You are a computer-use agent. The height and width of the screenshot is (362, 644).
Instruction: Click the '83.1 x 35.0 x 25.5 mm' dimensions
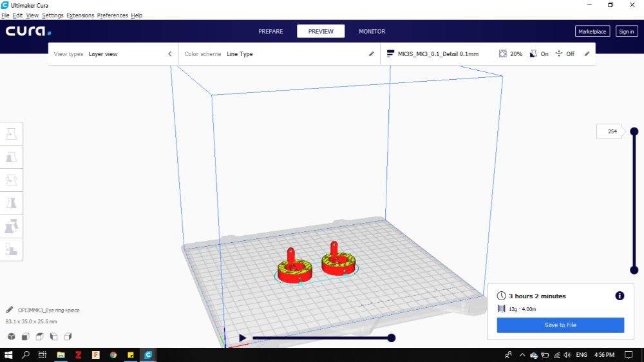[x=31, y=321]
